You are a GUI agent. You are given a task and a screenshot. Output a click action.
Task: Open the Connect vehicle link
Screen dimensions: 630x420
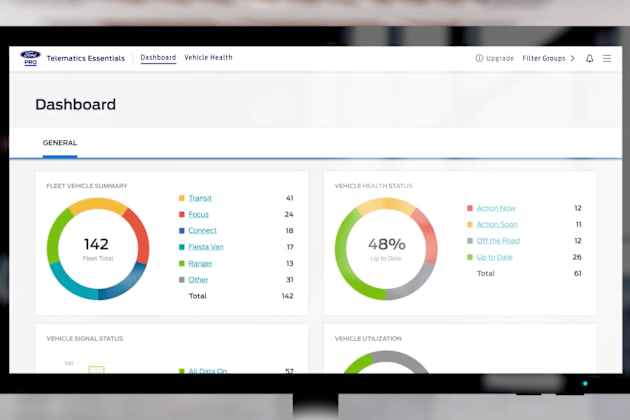(x=202, y=230)
